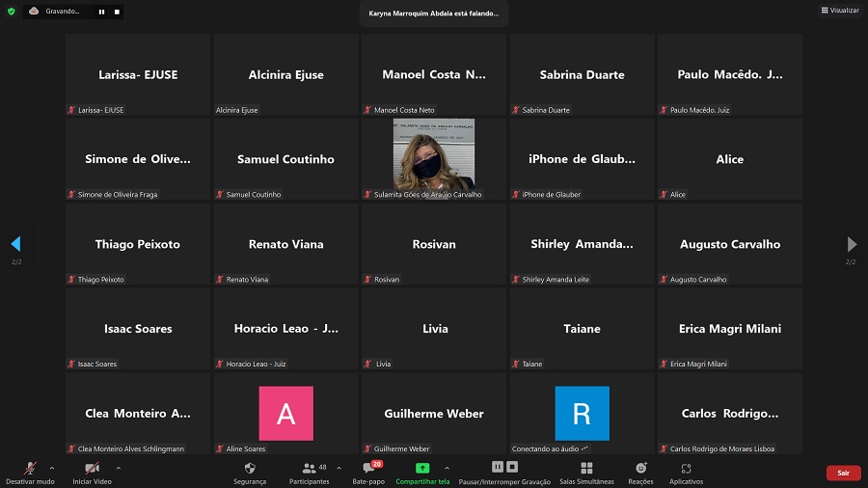Expand the arrow next to Participantes

tap(339, 468)
